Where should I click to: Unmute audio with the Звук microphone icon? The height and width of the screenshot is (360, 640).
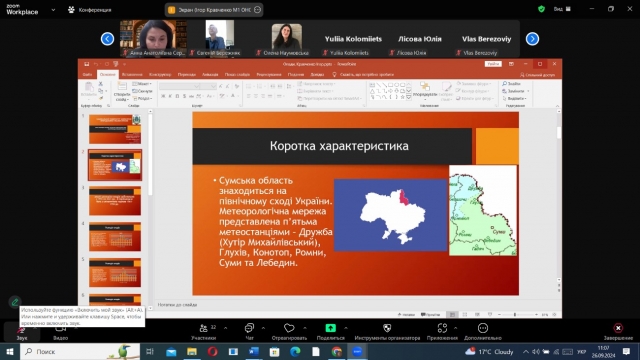[21, 329]
